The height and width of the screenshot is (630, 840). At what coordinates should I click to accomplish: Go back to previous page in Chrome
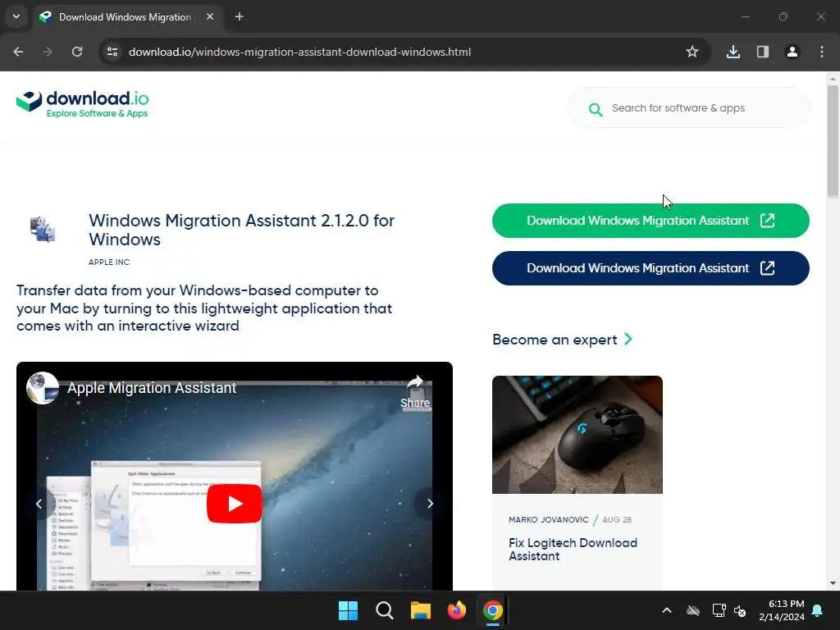18,52
